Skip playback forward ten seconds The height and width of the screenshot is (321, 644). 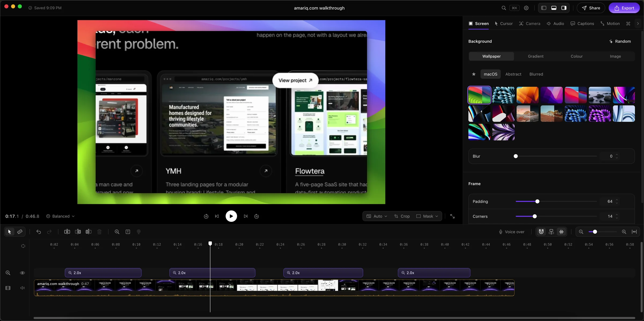pos(257,216)
